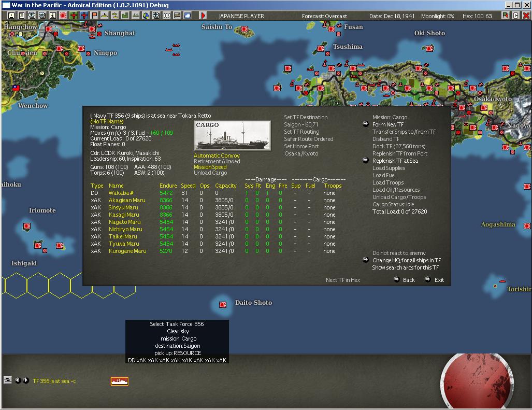Viewport: 532px width, 410px height.
Task: Click commander LCDR Kuroki, Masakichi
Action: tap(124, 153)
